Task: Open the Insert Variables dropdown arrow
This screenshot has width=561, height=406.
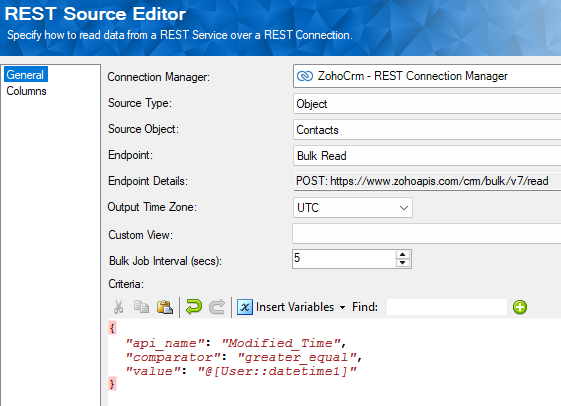Action: [342, 307]
